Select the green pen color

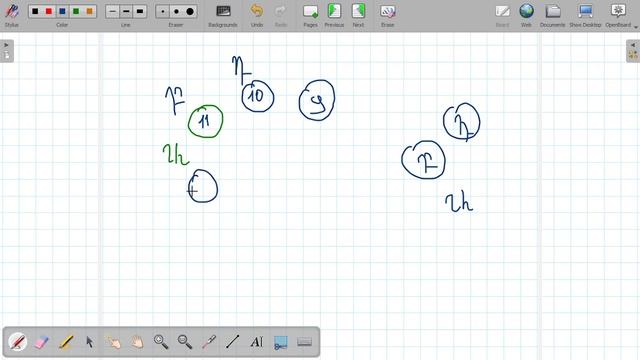[x=76, y=11]
